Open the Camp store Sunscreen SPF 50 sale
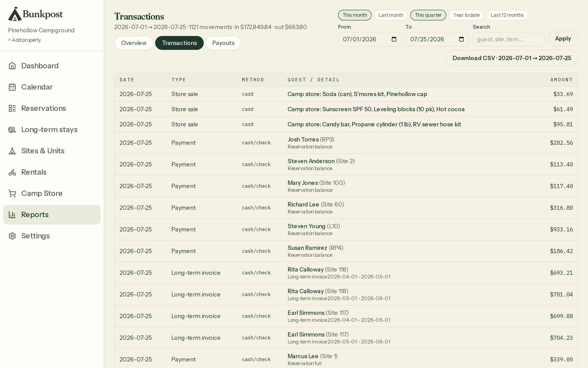This screenshot has width=588, height=368. [x=376, y=109]
